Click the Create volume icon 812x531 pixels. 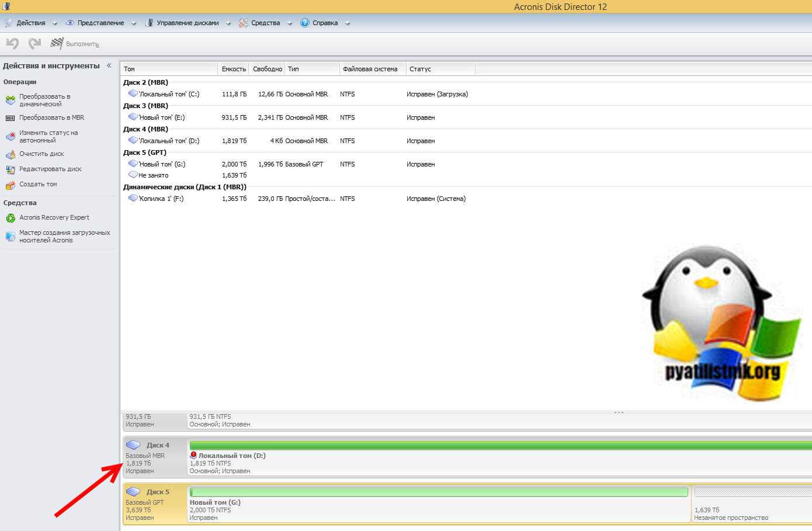(10, 185)
